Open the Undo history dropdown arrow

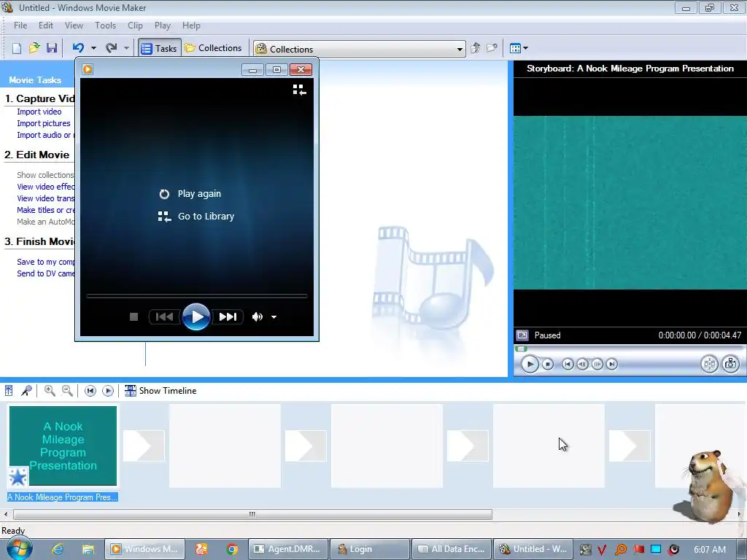(93, 48)
